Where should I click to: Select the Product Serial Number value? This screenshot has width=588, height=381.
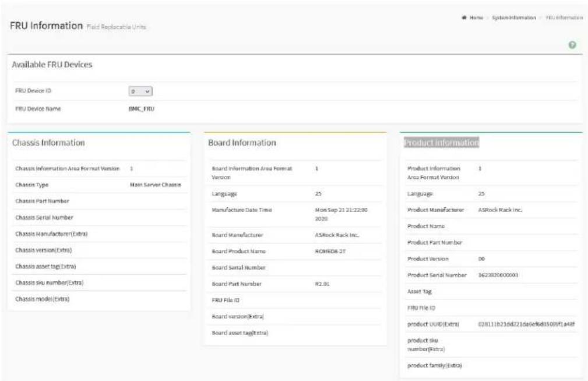point(498,275)
